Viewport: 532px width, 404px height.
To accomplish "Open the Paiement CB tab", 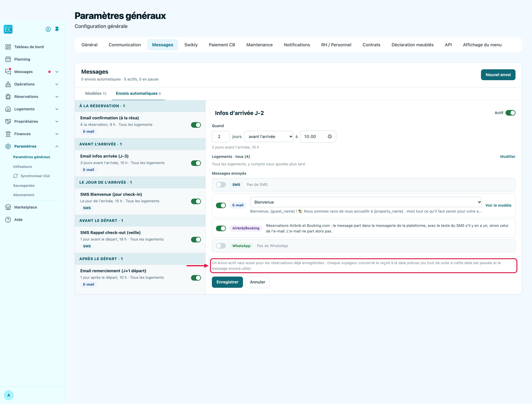I will pos(222,45).
